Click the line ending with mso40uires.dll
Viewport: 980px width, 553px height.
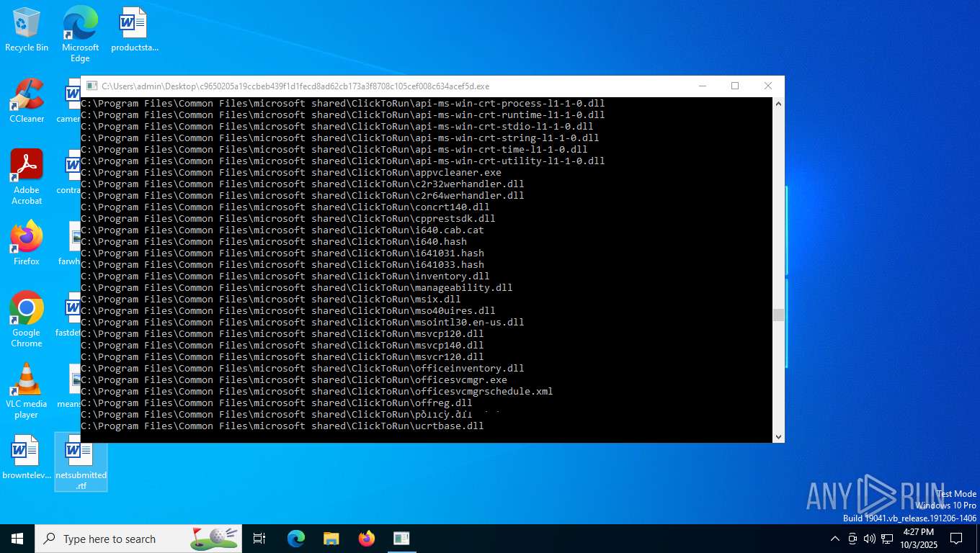(x=288, y=311)
